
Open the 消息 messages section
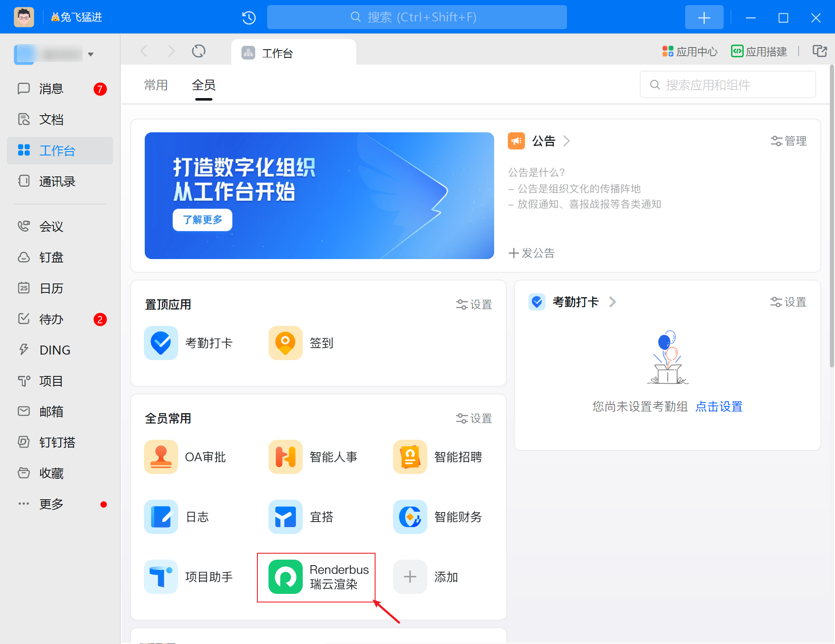[x=60, y=89]
